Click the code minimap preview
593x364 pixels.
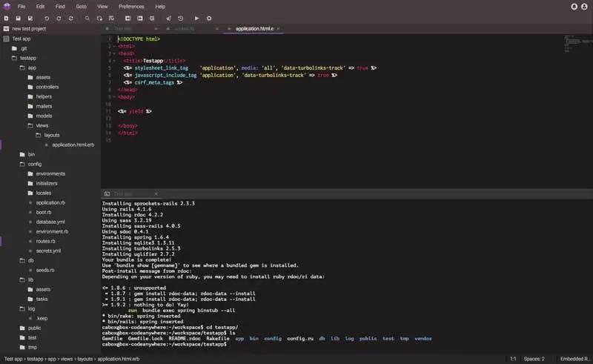(569, 43)
